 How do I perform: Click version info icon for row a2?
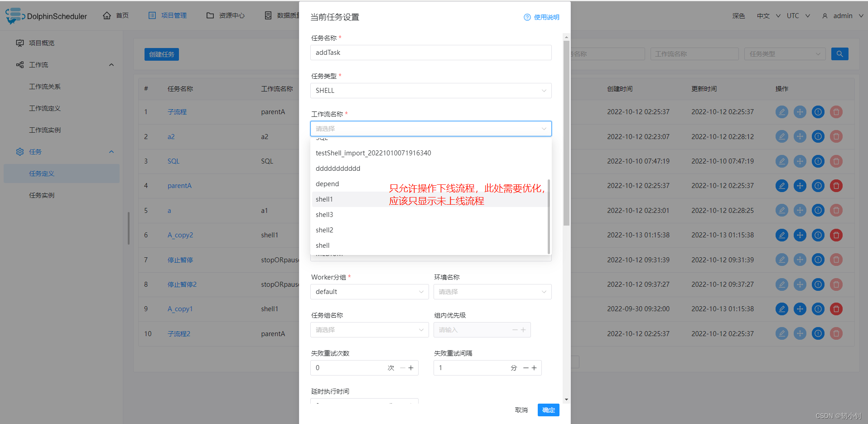(818, 136)
